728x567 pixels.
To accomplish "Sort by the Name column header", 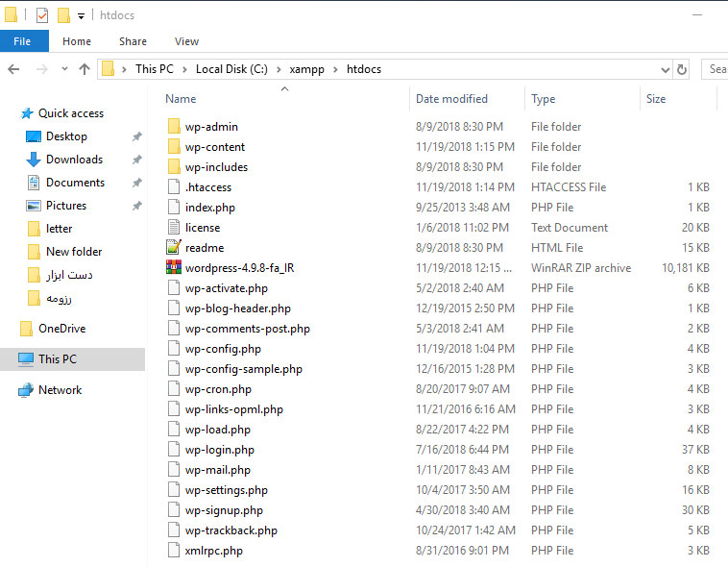I will click(181, 99).
